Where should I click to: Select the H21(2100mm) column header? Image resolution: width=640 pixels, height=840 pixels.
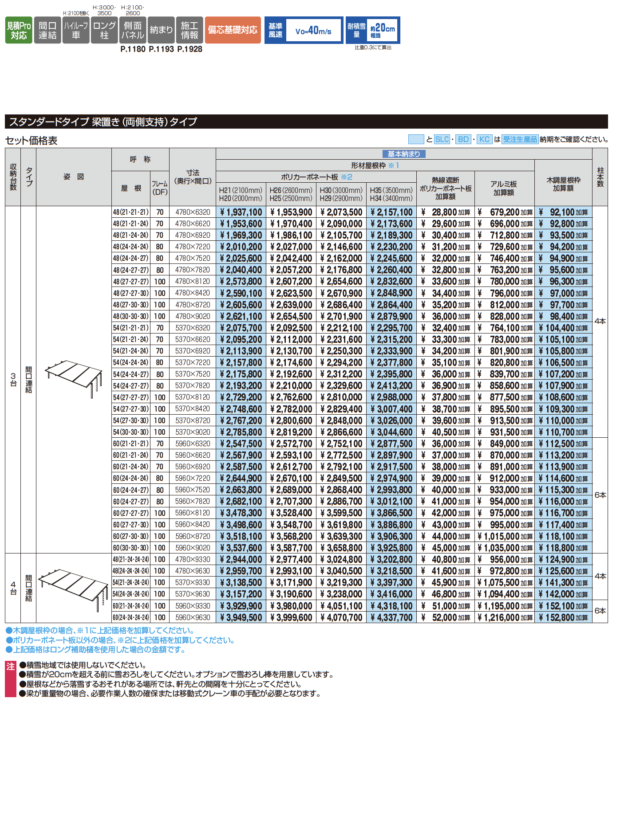click(x=241, y=190)
